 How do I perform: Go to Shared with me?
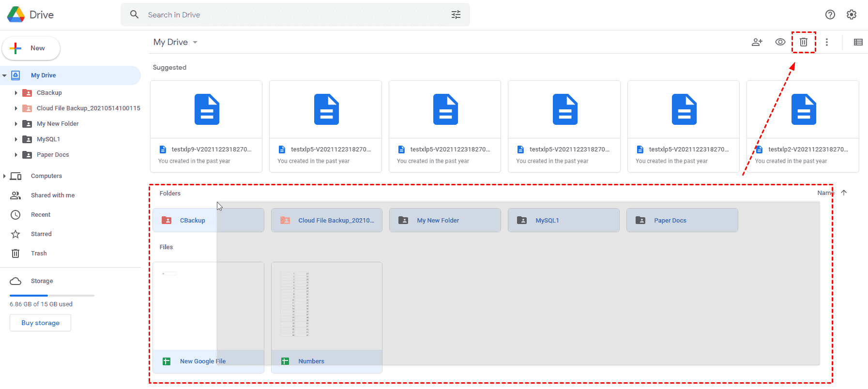coord(52,195)
